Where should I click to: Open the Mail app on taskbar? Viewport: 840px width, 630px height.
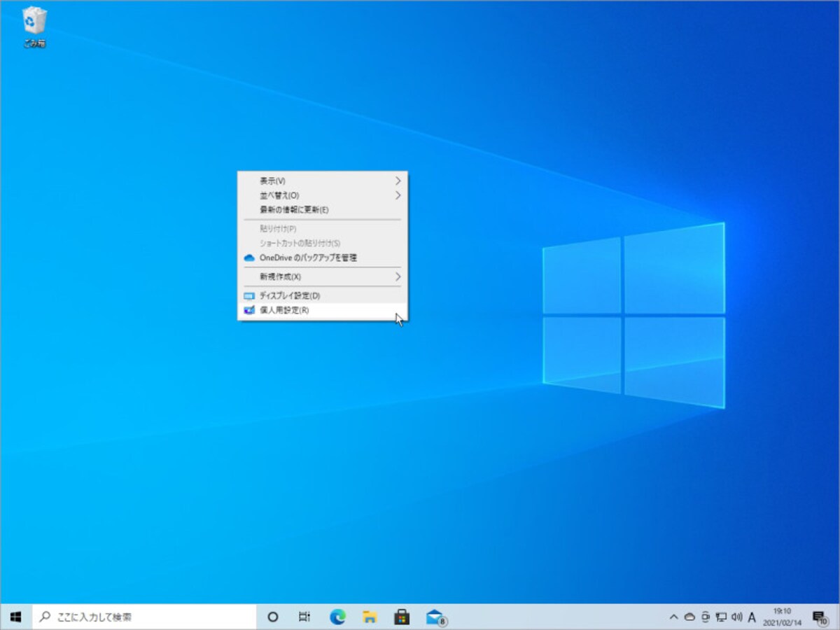click(435, 617)
